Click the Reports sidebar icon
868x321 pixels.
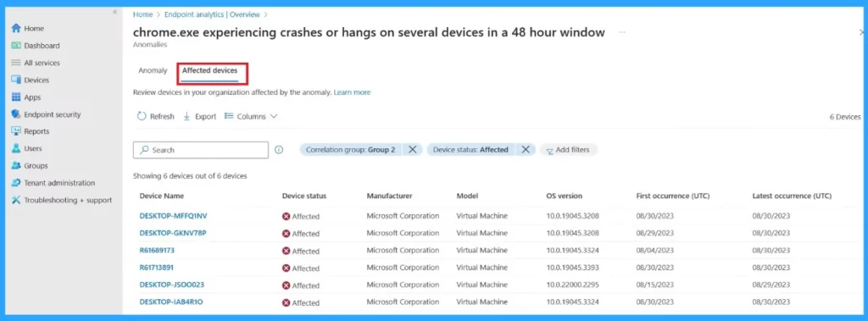[16, 132]
